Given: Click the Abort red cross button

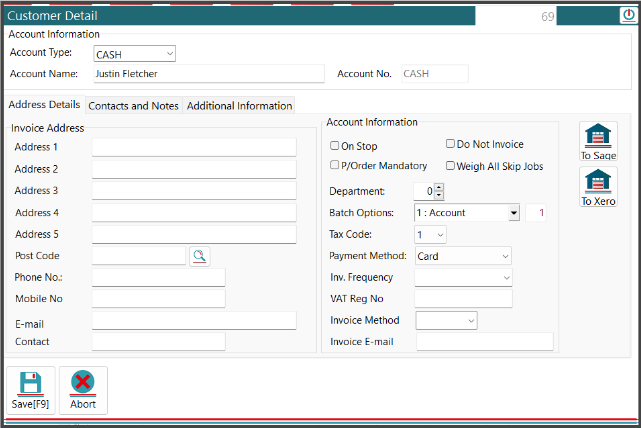Looking at the screenshot, I should (x=83, y=390).
